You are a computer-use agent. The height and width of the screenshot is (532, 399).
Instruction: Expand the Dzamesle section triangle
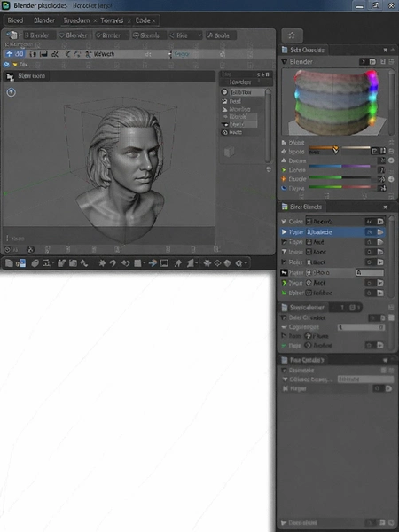click(284, 370)
